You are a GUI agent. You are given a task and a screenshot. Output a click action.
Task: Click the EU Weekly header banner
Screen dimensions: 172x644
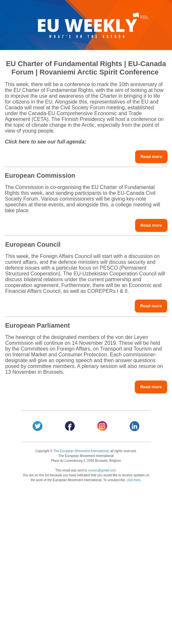coord(86,25)
